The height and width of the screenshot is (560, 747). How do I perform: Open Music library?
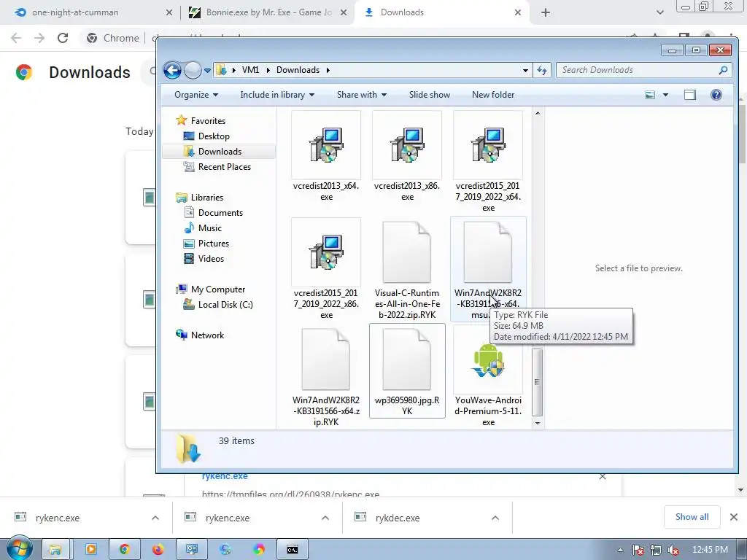pos(209,228)
